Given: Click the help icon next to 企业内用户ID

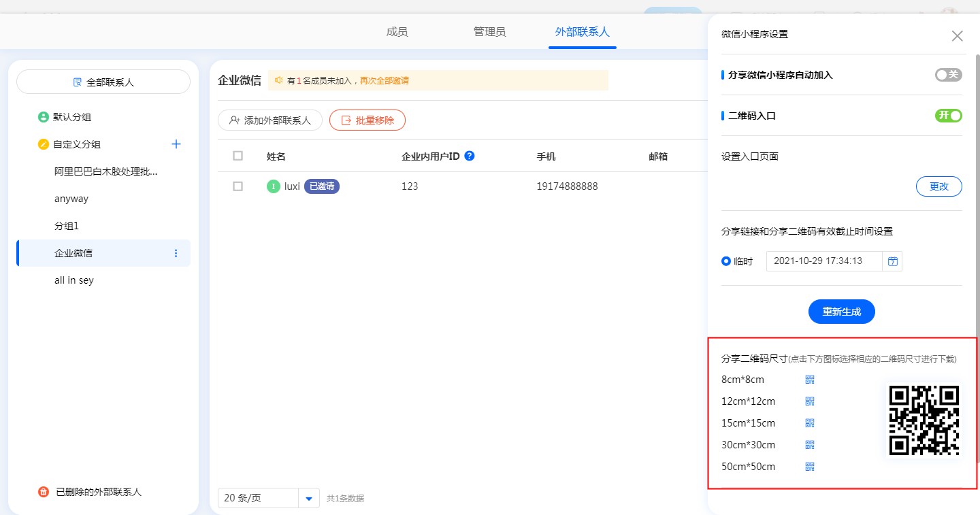Looking at the screenshot, I should pos(469,156).
